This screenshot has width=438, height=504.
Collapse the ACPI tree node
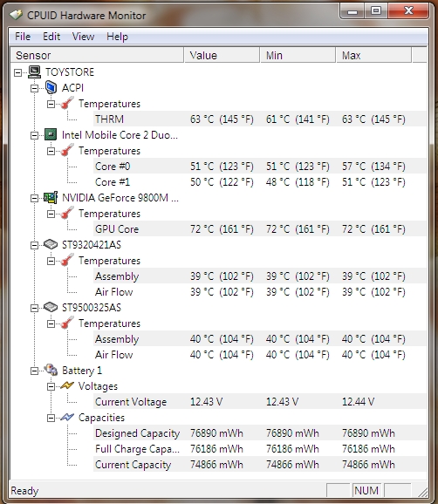tap(34, 88)
